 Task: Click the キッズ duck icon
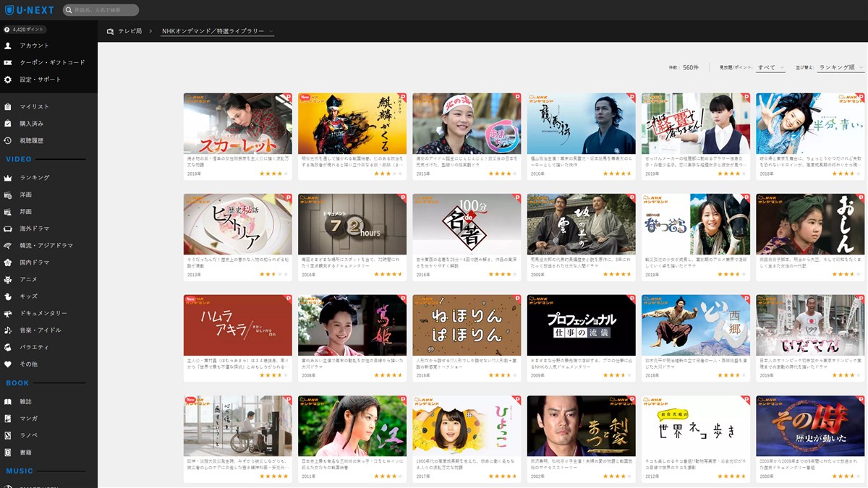pos(8,296)
